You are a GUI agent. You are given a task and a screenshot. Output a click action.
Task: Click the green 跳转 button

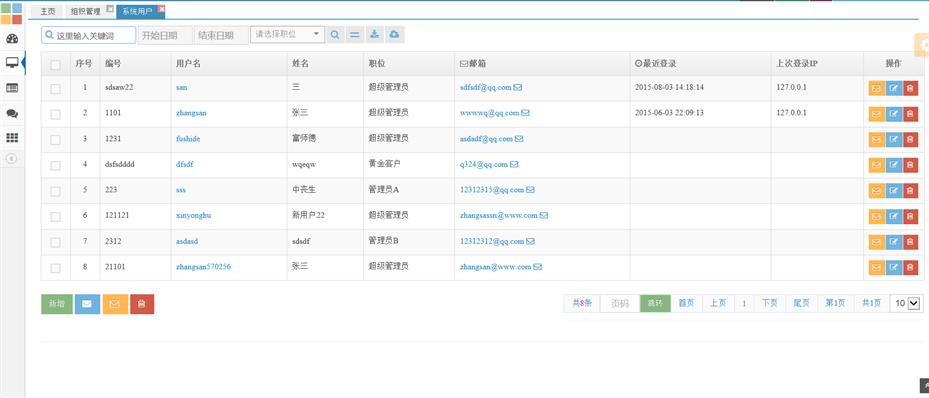click(655, 303)
